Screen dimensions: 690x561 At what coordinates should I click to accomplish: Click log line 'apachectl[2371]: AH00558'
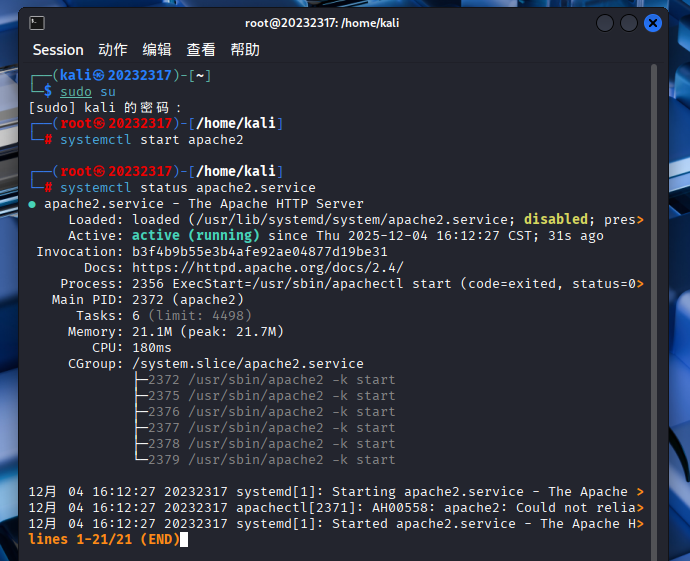click(336, 507)
